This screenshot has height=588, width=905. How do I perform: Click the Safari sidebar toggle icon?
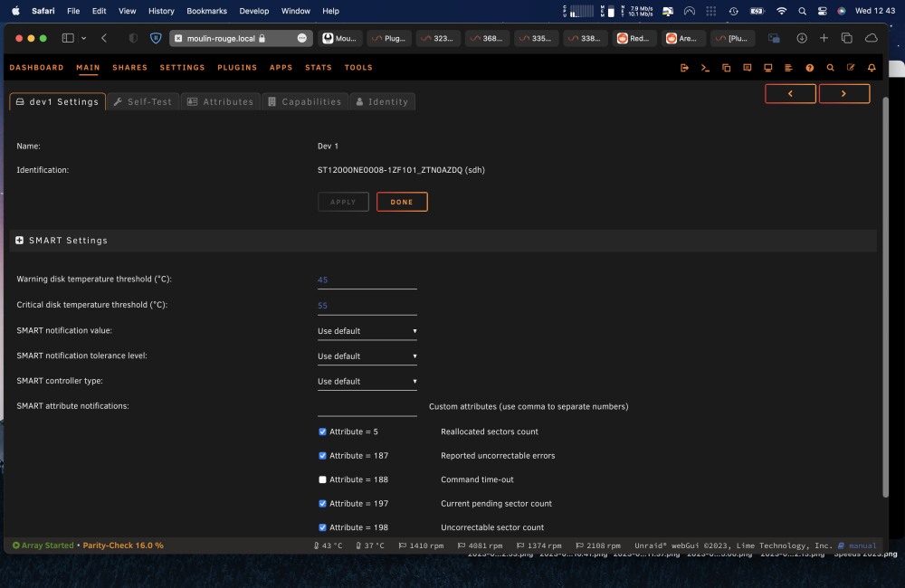pyautogui.click(x=68, y=38)
